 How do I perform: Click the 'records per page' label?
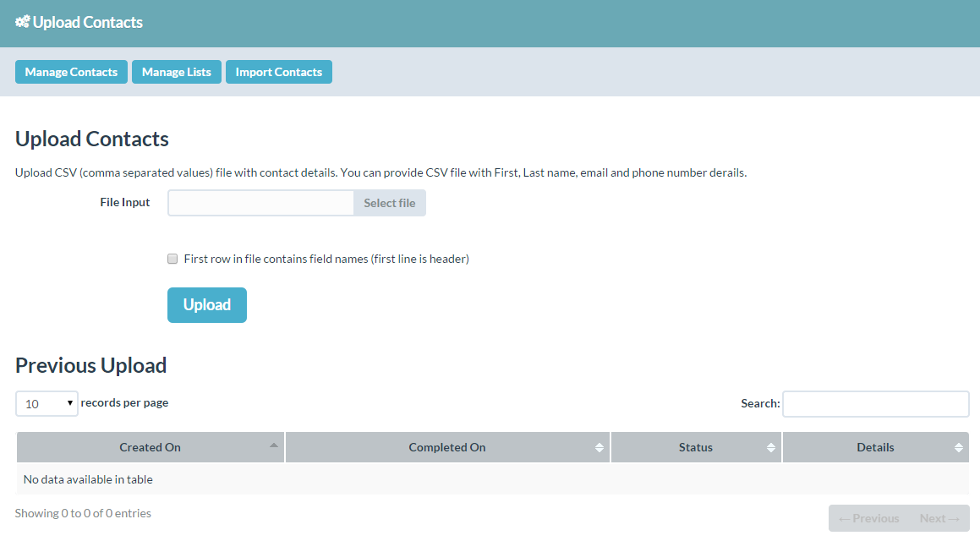click(x=124, y=403)
